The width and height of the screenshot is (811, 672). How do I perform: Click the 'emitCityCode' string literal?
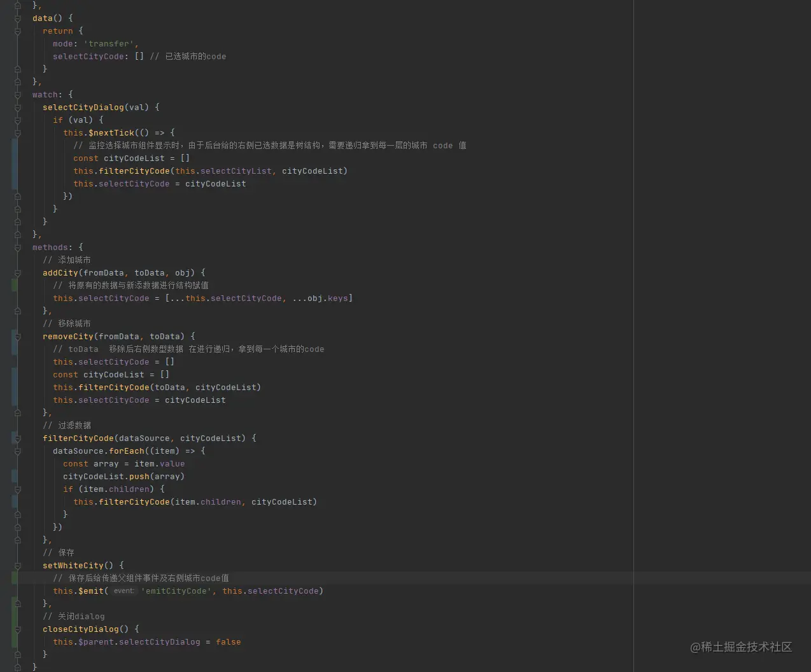(176, 591)
